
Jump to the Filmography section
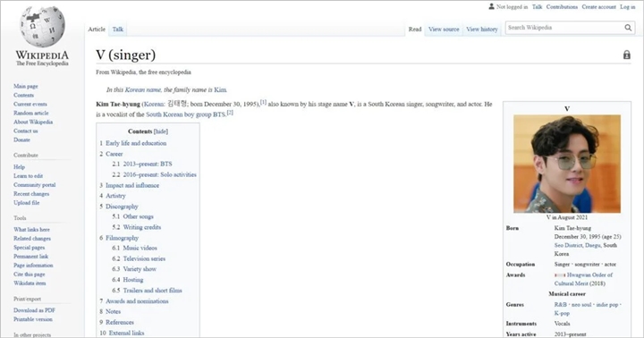tap(122, 238)
